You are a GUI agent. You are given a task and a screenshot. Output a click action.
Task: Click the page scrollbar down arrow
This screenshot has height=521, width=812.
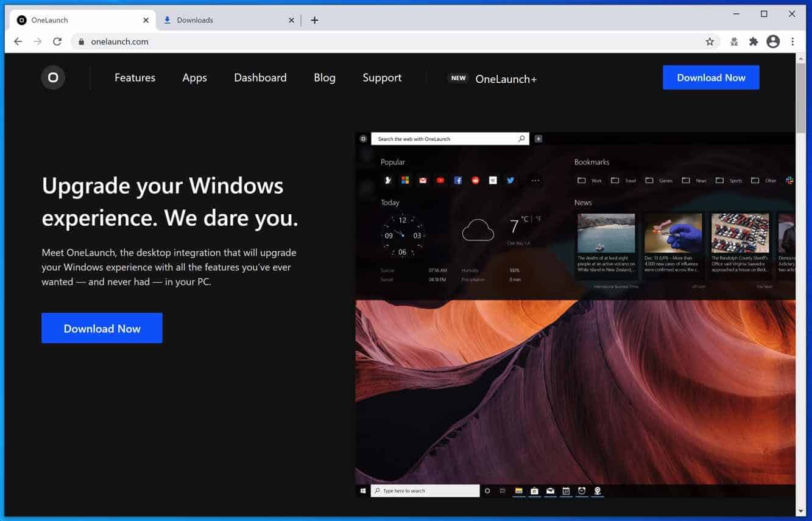coord(800,511)
